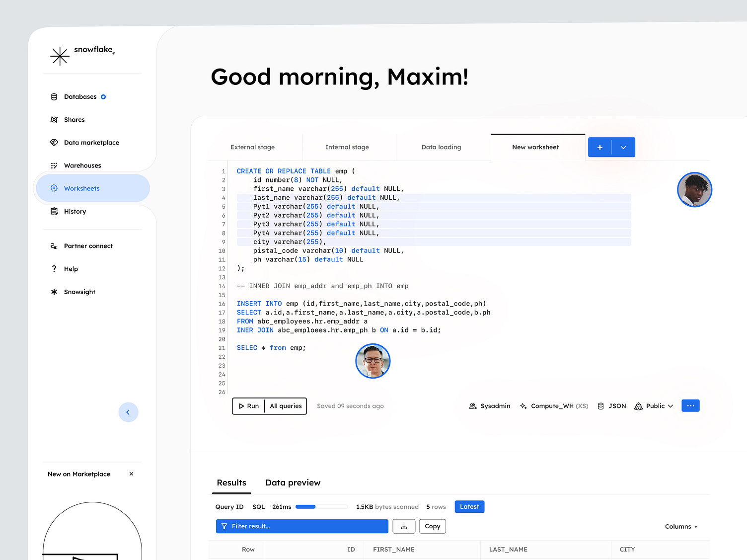Open the Data marketplace from the sidebar

[x=54, y=142]
